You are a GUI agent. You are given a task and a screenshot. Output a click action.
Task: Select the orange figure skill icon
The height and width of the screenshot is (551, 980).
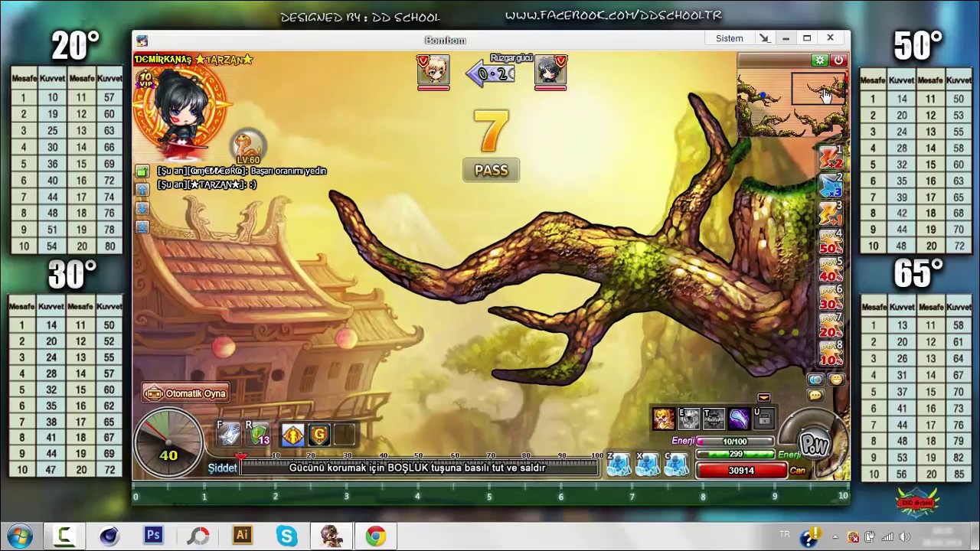click(292, 435)
